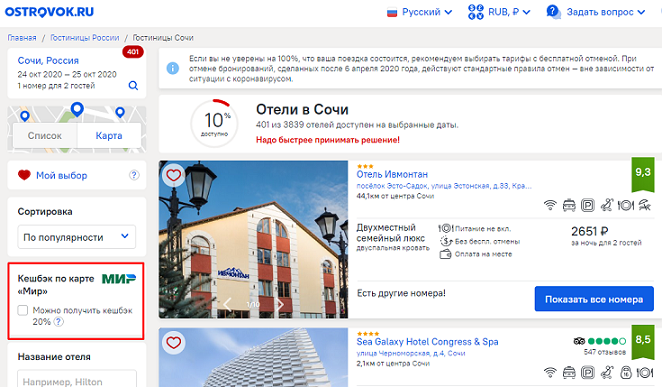Switch to the Карта tab
Viewport: 662px width, 387px height.
pos(109,136)
